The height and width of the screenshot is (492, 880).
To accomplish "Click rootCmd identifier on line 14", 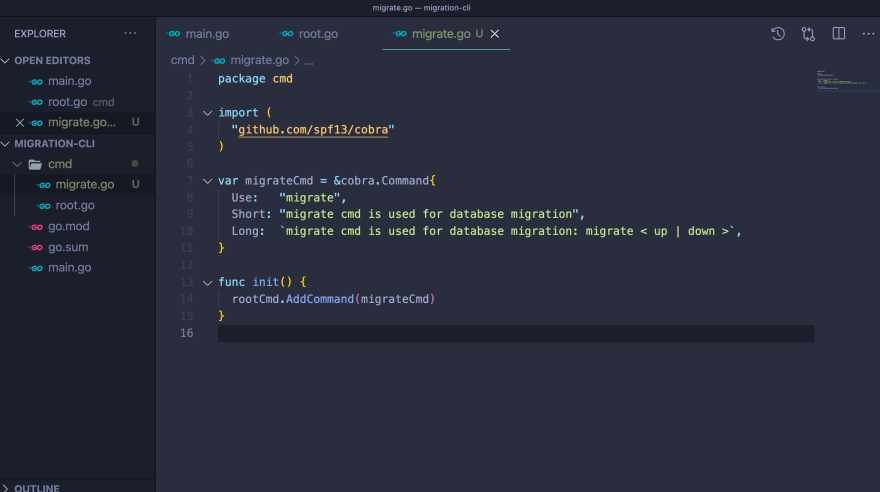I will [x=255, y=299].
